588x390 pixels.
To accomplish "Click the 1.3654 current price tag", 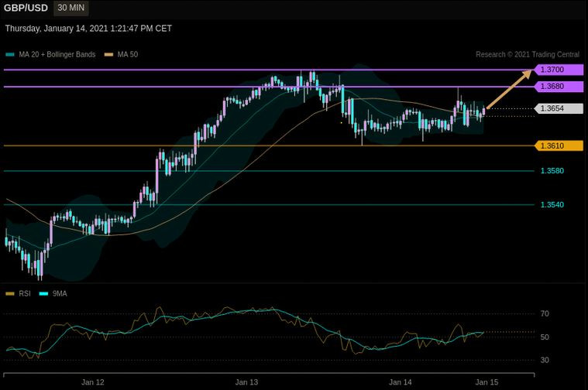I will [x=559, y=108].
